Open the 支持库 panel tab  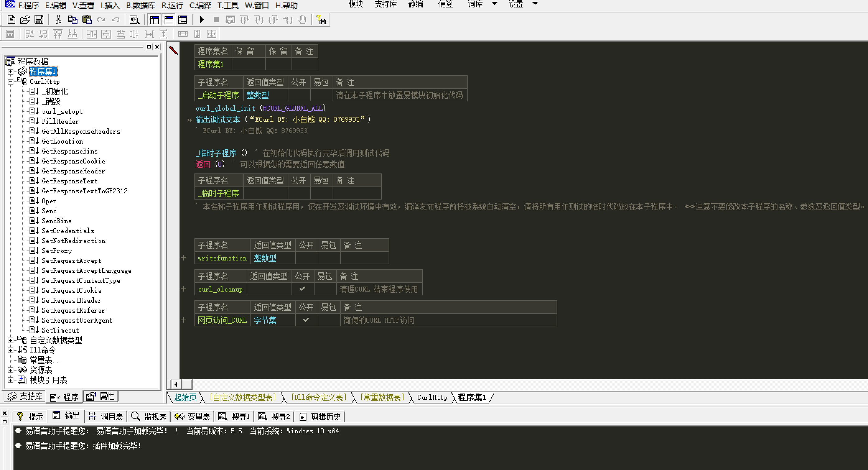point(26,397)
